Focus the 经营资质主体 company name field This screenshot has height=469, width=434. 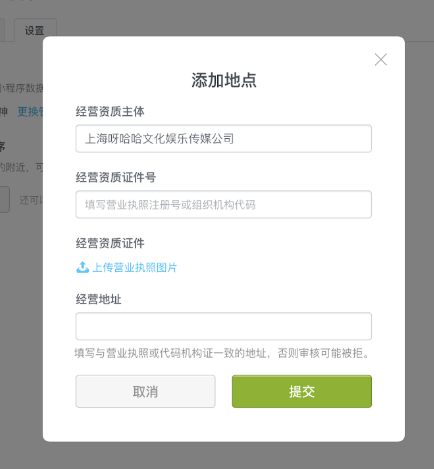(224, 139)
